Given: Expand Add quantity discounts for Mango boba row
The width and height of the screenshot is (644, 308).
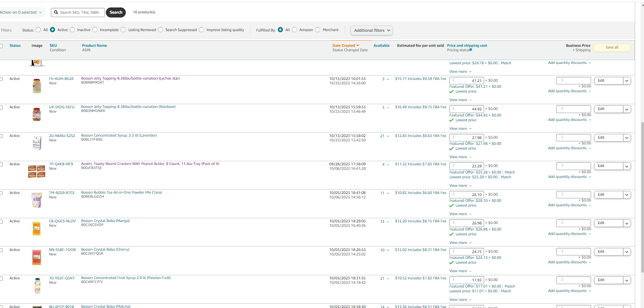Looking at the screenshot, I should click(570, 234).
